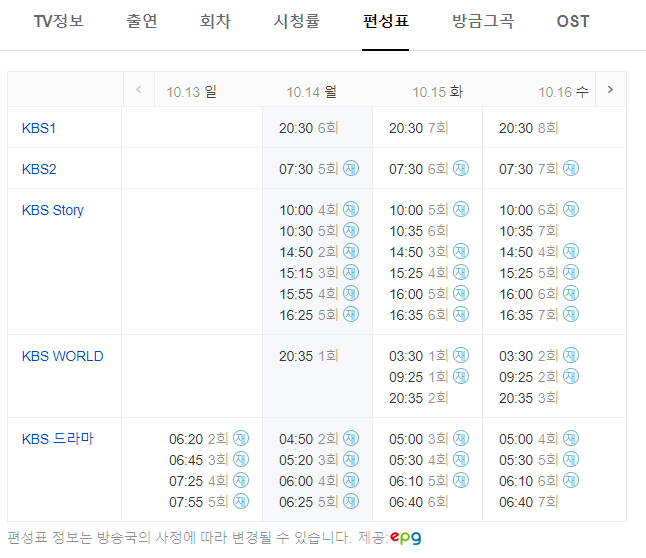Click the 10.15 화 date header

(438, 91)
